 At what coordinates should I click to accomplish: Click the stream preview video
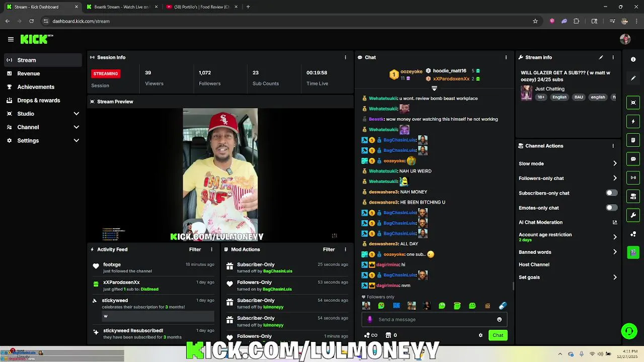click(x=220, y=174)
